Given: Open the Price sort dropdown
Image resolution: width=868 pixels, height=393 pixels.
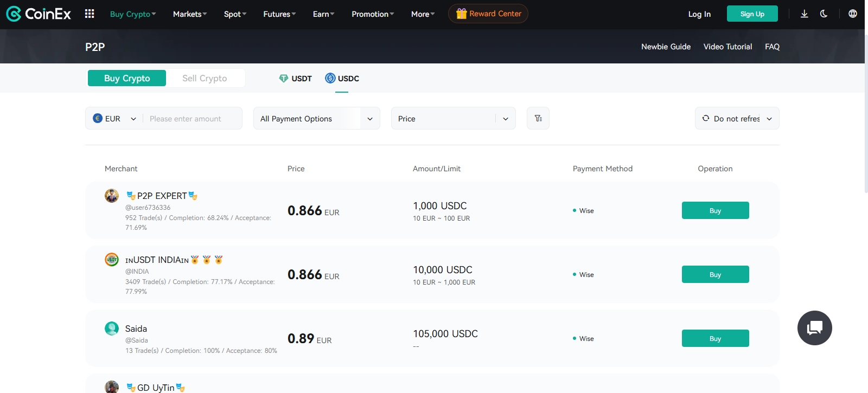Looking at the screenshot, I should pos(454,118).
